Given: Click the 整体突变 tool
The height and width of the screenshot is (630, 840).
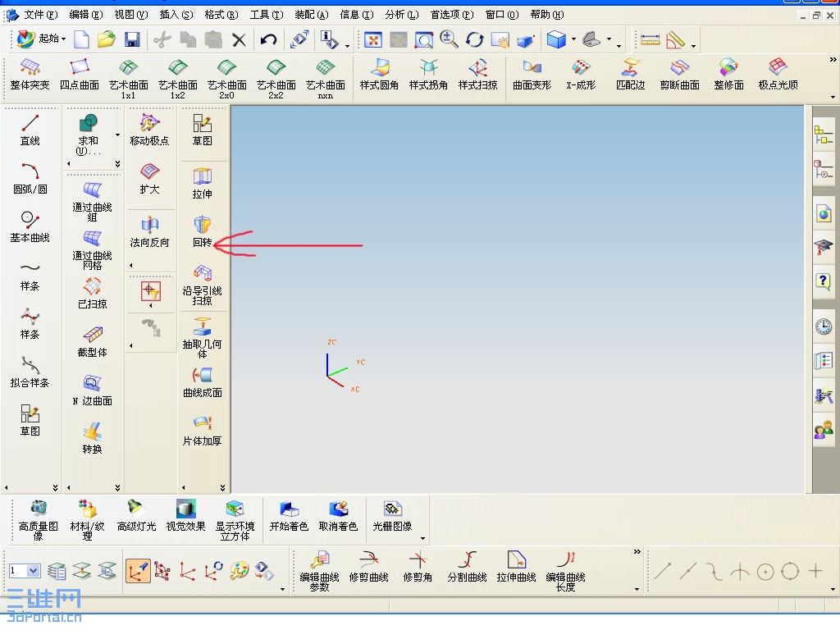Looking at the screenshot, I should coord(30,75).
